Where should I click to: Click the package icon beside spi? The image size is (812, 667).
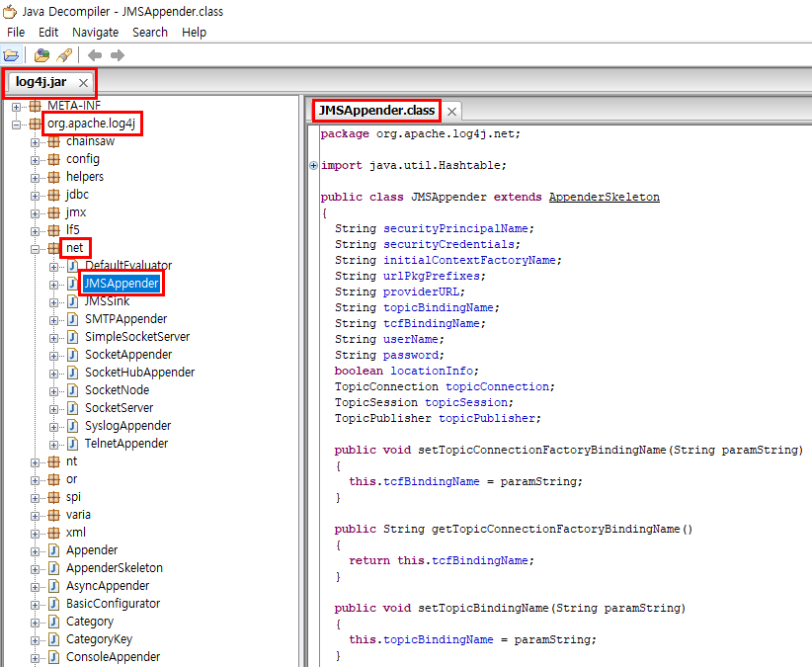[x=54, y=498]
